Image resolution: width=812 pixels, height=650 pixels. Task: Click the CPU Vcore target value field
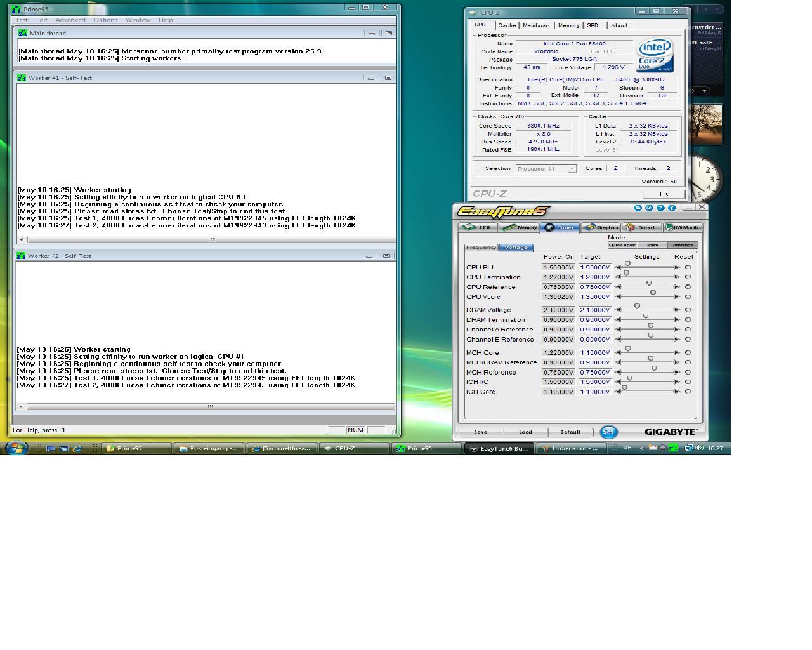click(595, 296)
